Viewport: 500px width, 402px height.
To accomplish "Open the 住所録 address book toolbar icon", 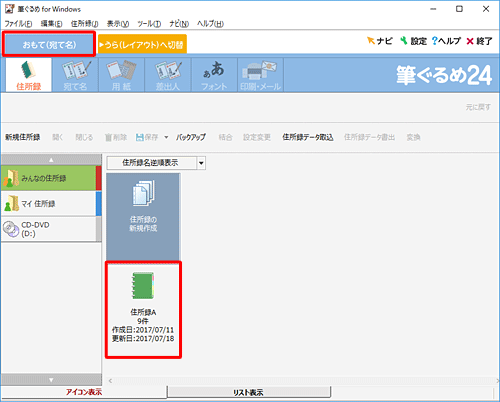I will 29,75.
